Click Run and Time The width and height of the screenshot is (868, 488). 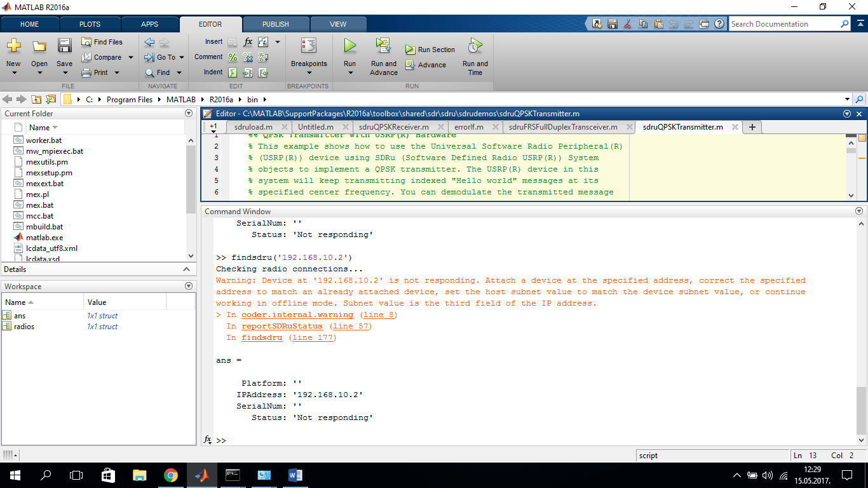[x=475, y=57]
